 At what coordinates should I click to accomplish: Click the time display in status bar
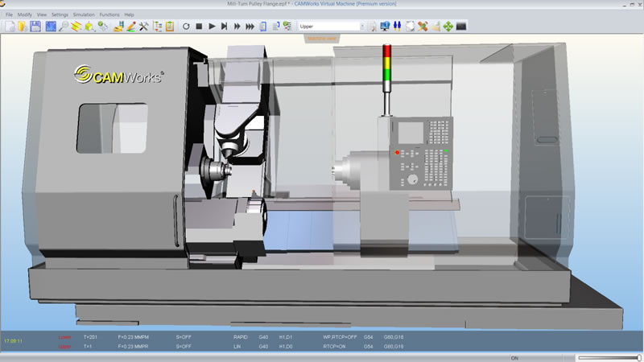coord(13,341)
